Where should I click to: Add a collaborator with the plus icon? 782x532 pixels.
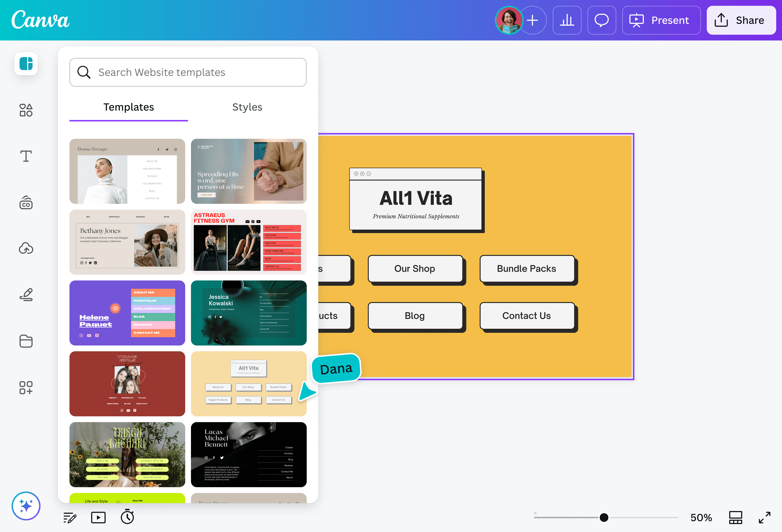pyautogui.click(x=533, y=20)
